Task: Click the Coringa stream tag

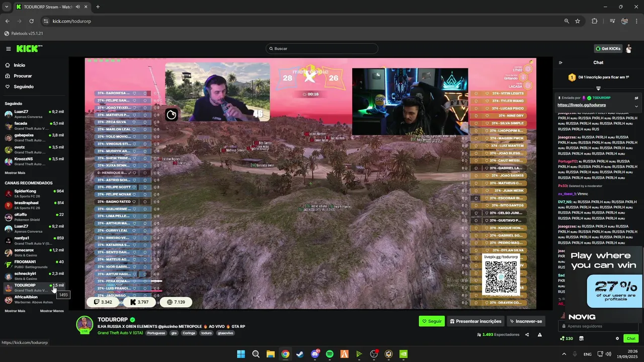Action: (x=189, y=333)
